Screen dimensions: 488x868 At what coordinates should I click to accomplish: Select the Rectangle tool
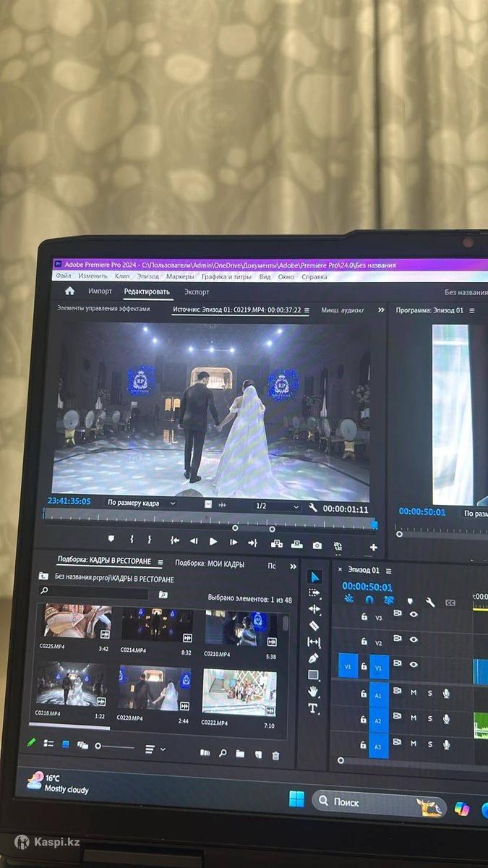pos(314,675)
